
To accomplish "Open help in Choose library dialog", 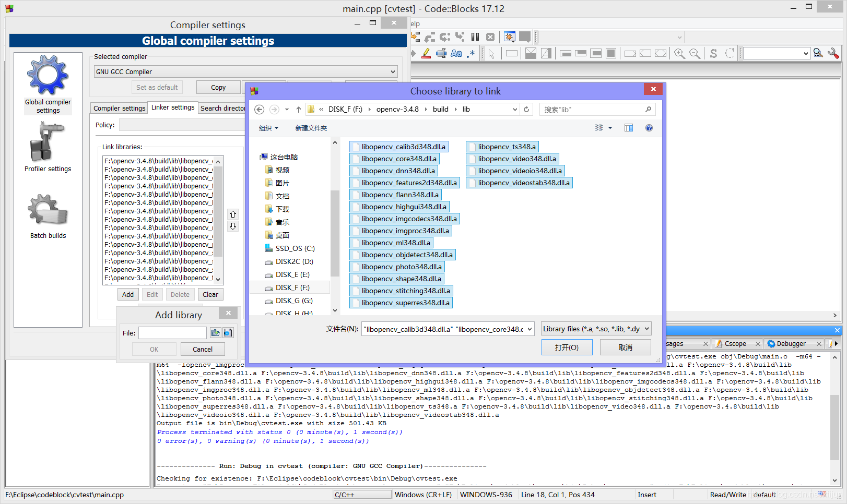I will coord(649,128).
